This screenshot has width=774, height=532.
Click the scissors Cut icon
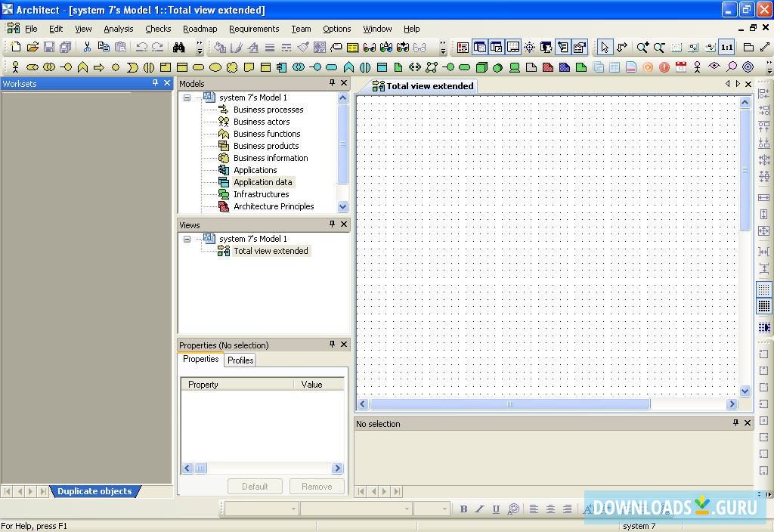(x=87, y=48)
